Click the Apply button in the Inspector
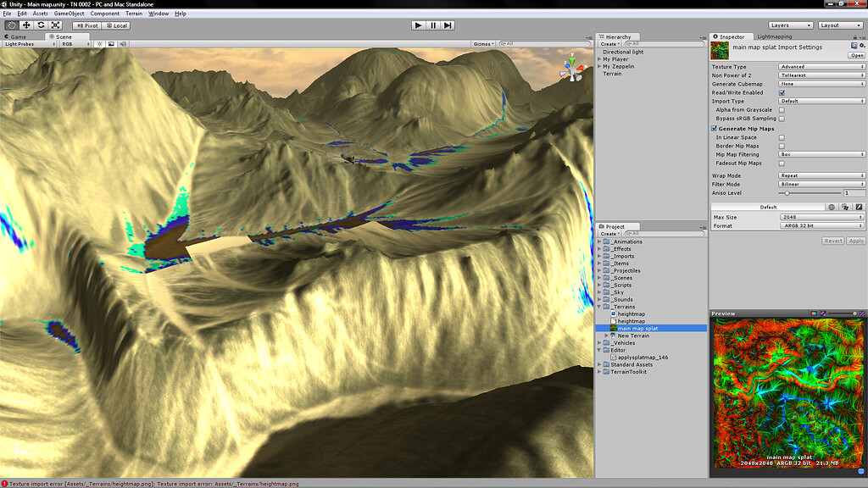This screenshot has width=868, height=488. click(x=854, y=241)
